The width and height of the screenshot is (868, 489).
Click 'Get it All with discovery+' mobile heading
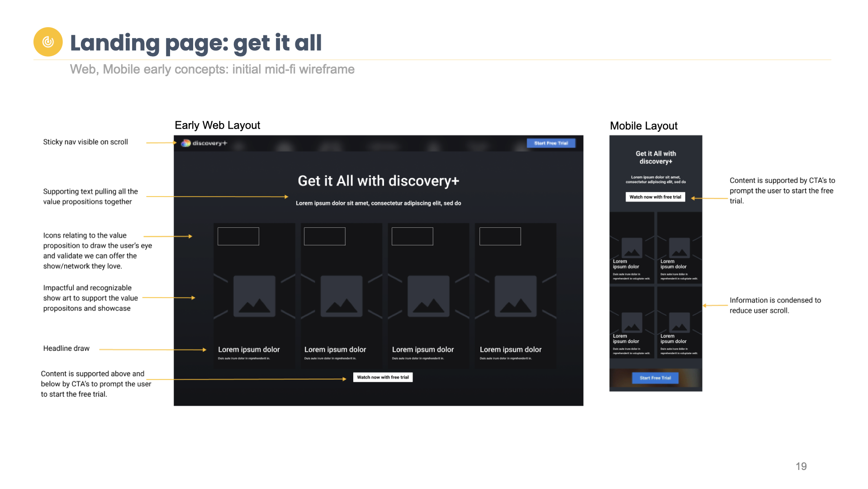tap(656, 158)
